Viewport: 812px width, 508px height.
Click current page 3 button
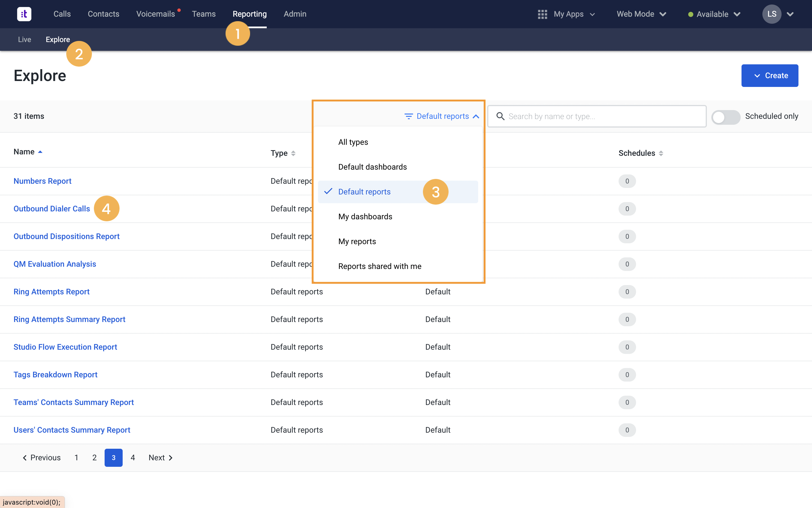pyautogui.click(x=113, y=457)
